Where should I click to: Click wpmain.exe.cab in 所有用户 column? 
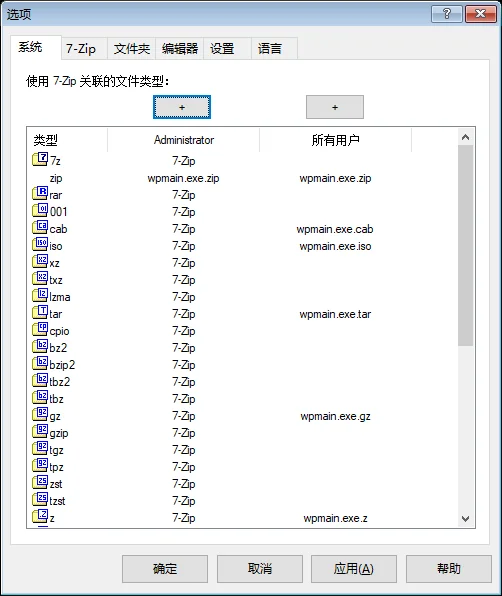coord(335,229)
